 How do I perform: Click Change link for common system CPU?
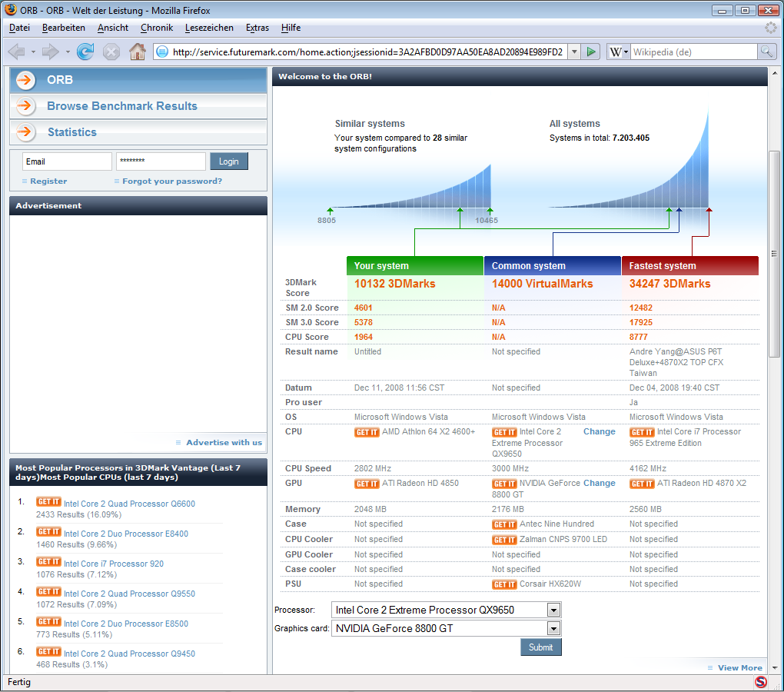click(599, 431)
